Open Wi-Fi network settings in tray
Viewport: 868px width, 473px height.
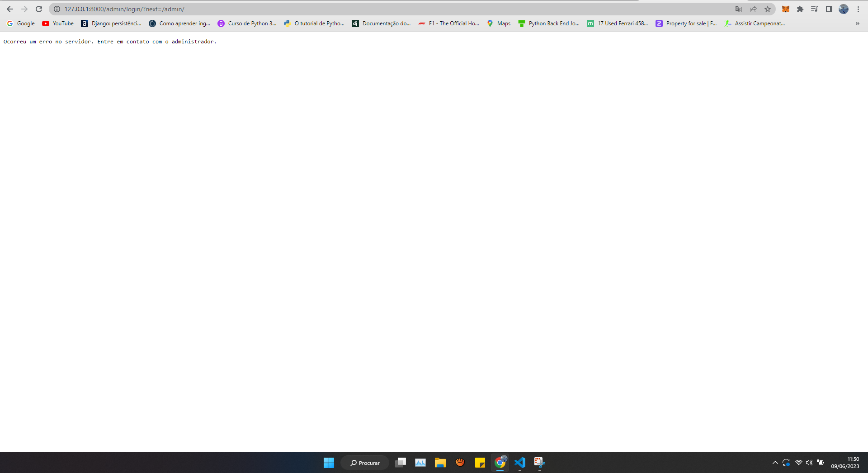pyautogui.click(x=798, y=463)
